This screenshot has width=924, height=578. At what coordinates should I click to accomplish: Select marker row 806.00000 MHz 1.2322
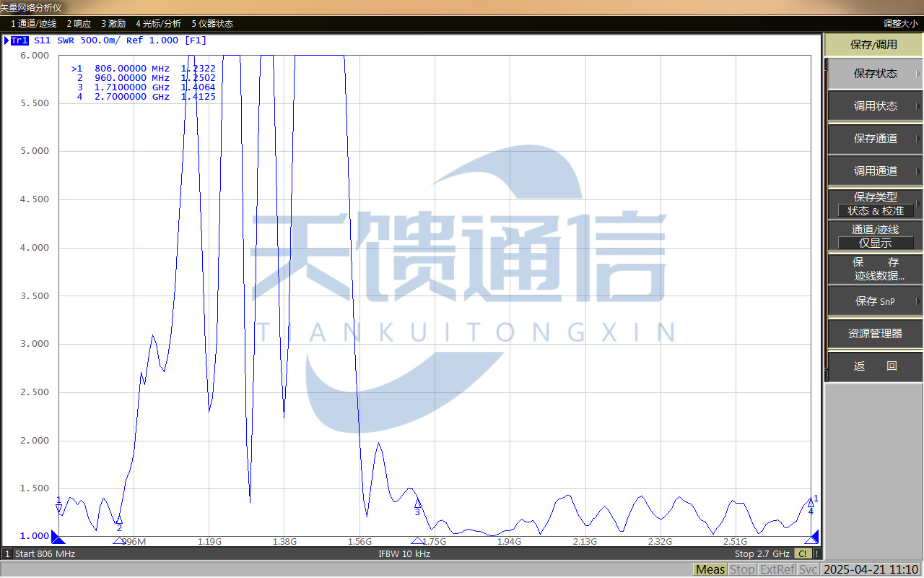point(143,69)
